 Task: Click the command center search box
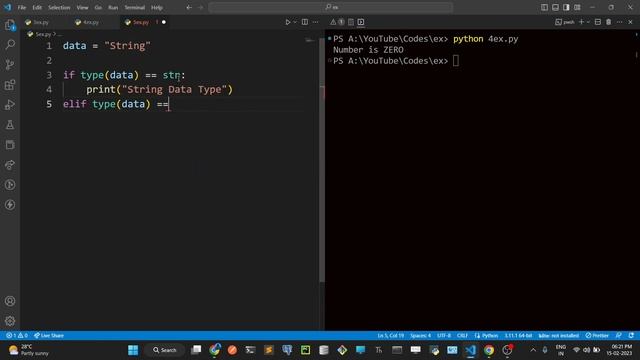click(331, 7)
